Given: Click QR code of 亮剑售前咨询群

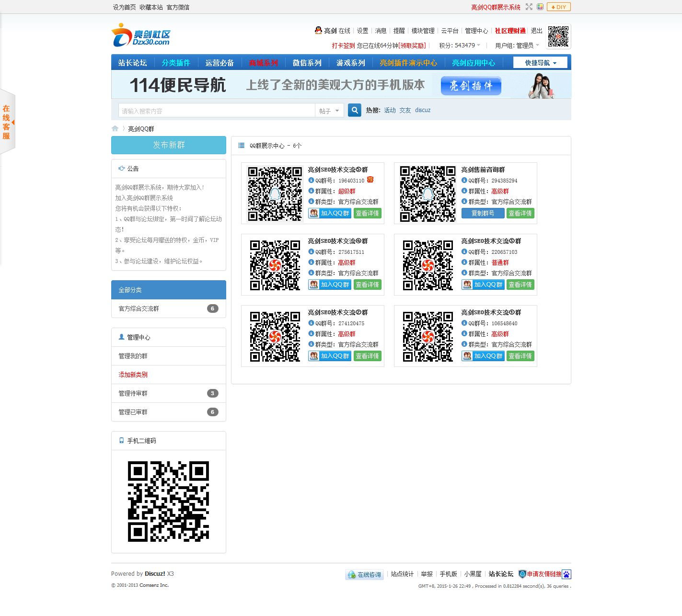Looking at the screenshot, I should coord(428,193).
